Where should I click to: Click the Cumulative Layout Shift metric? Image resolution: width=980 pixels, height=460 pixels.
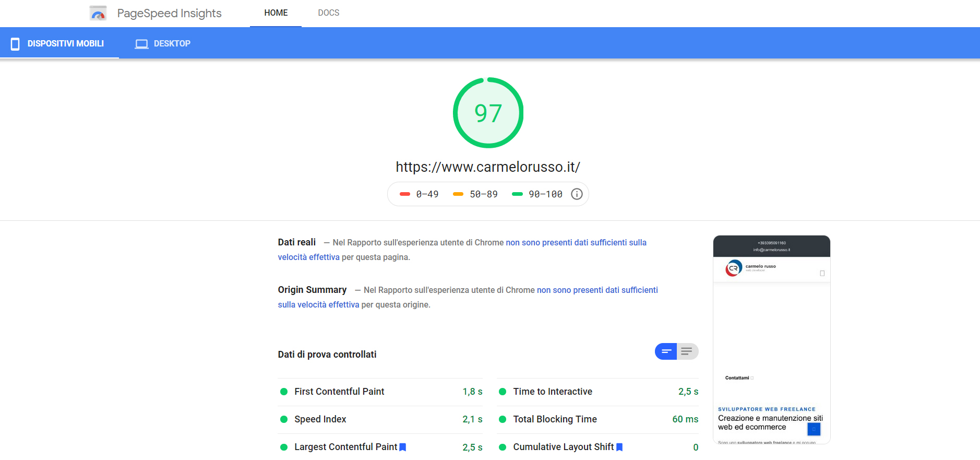599,447
